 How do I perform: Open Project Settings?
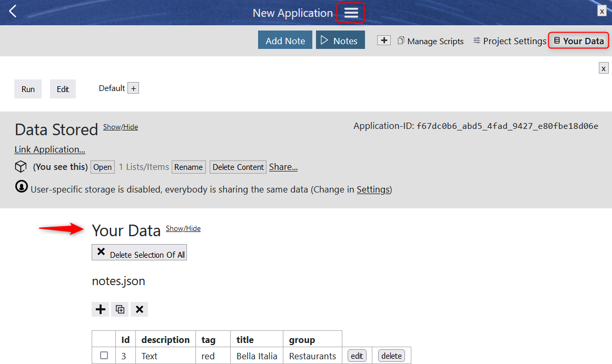click(509, 41)
